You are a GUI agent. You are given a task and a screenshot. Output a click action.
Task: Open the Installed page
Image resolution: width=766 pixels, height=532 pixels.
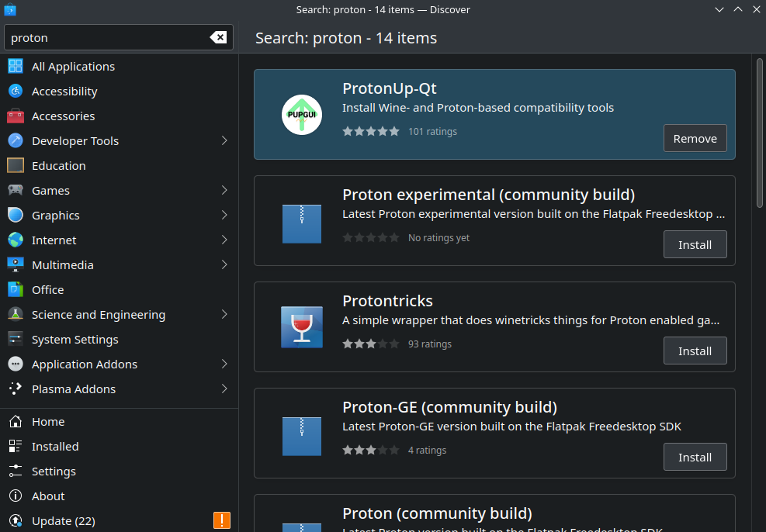tap(54, 447)
